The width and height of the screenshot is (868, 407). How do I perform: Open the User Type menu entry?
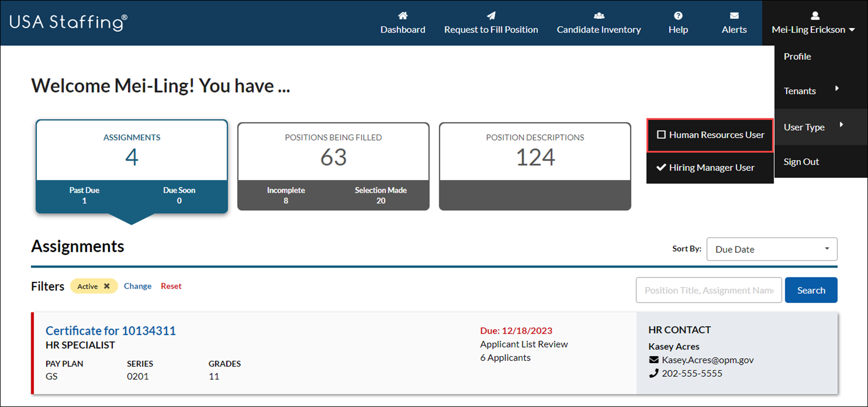pos(804,127)
